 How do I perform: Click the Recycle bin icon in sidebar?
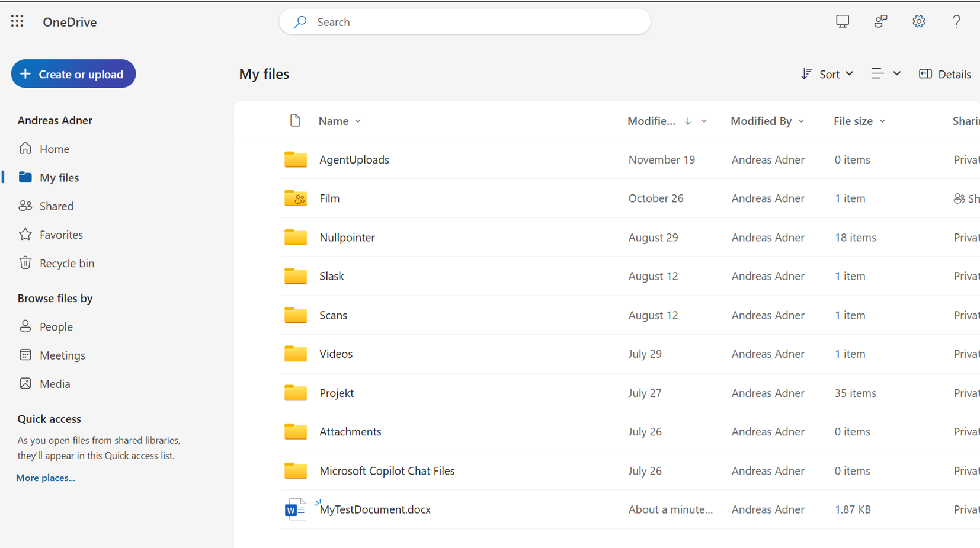[x=25, y=263]
